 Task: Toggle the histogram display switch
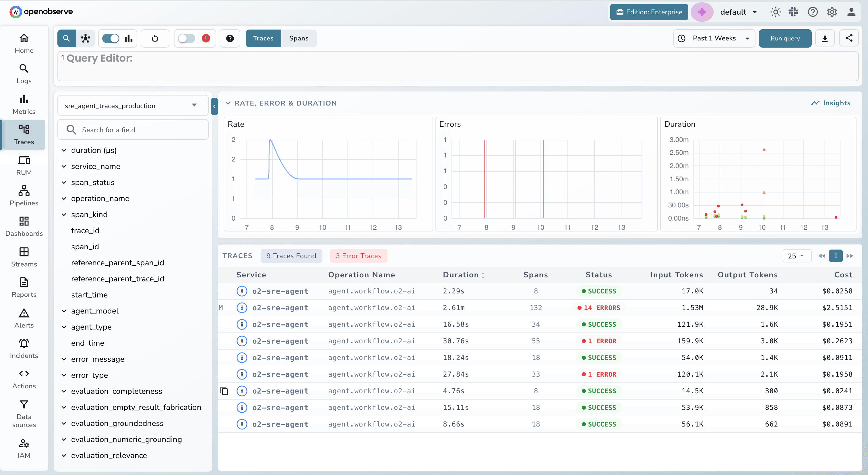[110, 38]
